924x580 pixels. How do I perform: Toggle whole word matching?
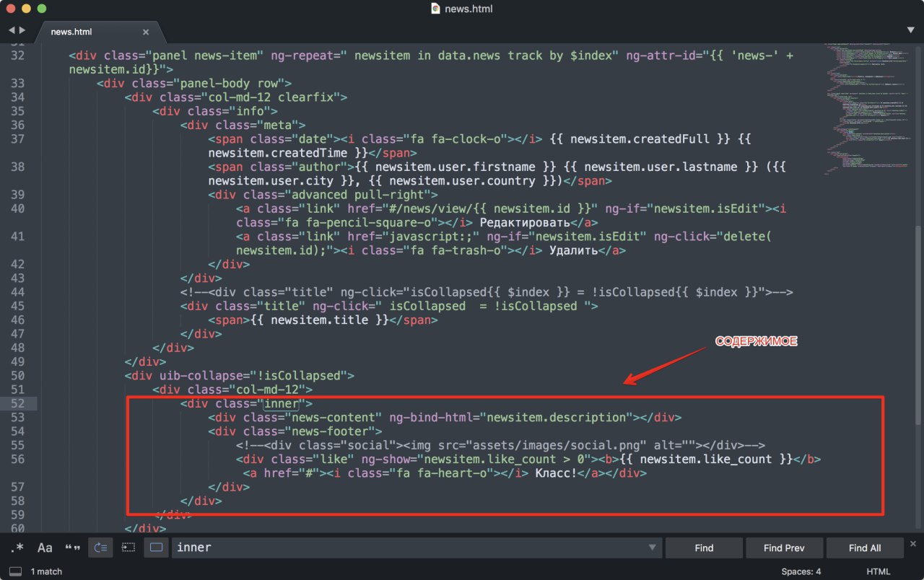tap(72, 548)
